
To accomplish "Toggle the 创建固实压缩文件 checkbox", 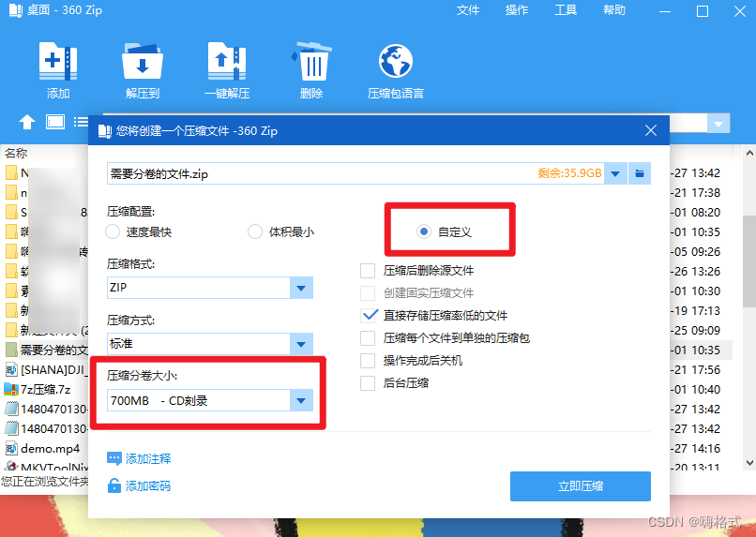I will 368,292.
